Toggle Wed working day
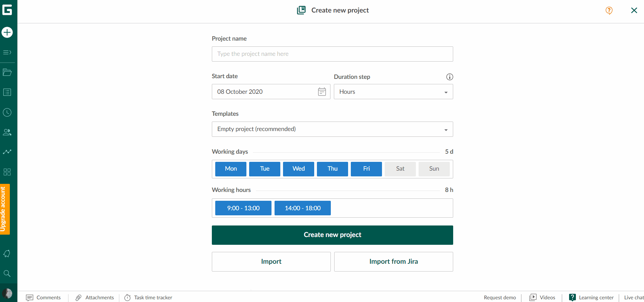Image resolution: width=644 pixels, height=302 pixels. (x=299, y=169)
